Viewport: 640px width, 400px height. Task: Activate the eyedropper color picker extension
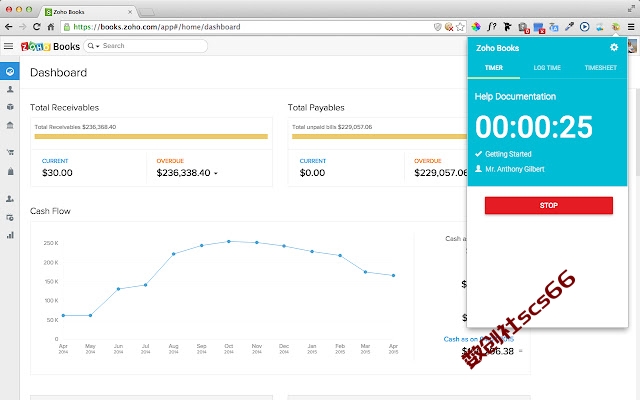(x=569, y=27)
